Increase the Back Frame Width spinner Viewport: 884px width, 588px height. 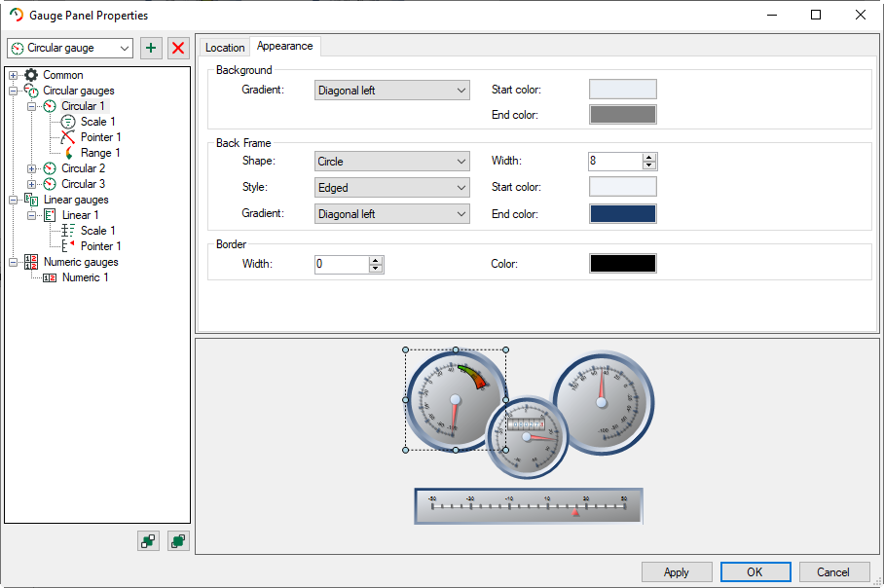point(649,158)
